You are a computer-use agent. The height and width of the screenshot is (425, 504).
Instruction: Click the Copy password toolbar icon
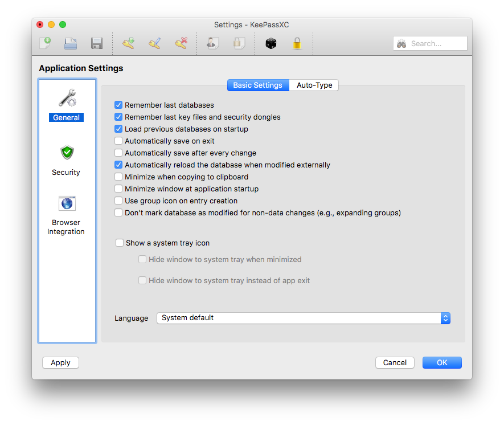[x=239, y=43]
